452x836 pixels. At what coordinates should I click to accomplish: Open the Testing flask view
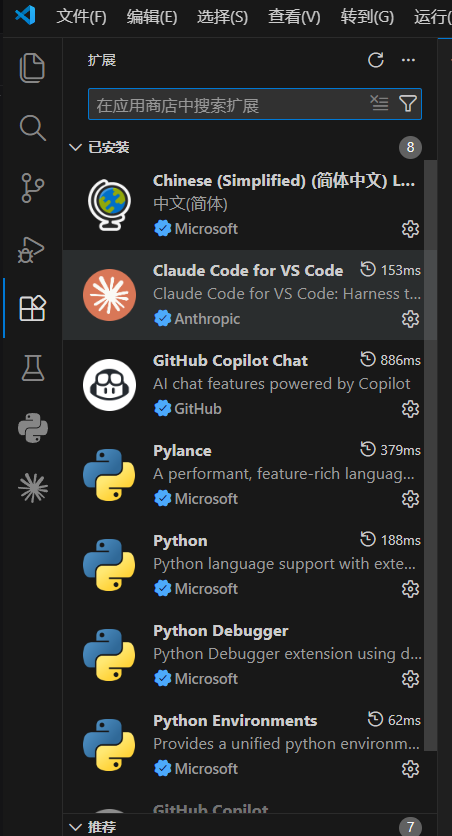(x=32, y=368)
